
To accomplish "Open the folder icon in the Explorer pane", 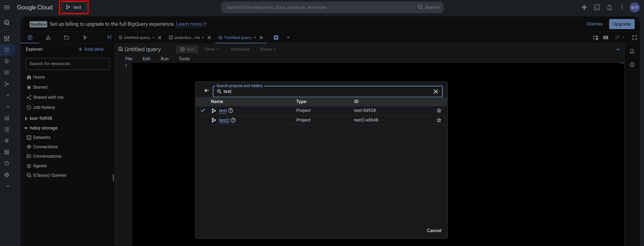I will (x=66, y=38).
